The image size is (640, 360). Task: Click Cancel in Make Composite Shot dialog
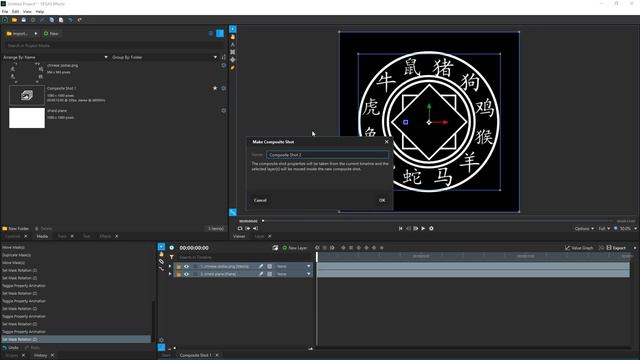(x=260, y=200)
